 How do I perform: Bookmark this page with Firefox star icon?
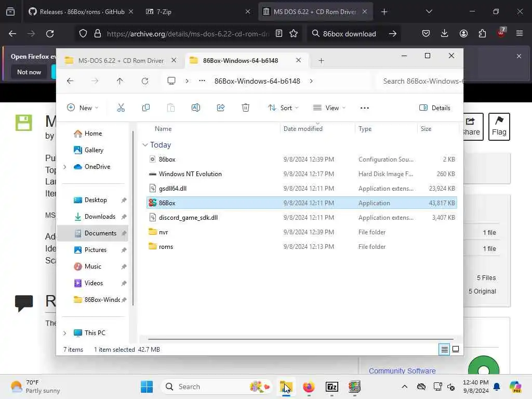pos(294,34)
